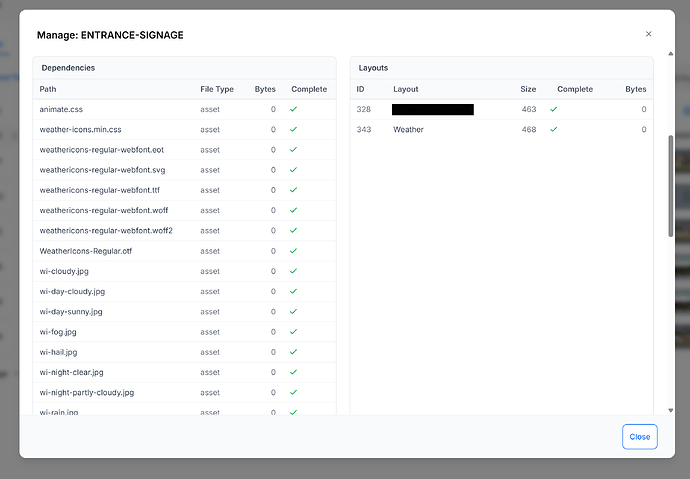Click the checkmark for WeatherIcons-Regular.otf
This screenshot has width=690, height=479.
[x=294, y=251]
